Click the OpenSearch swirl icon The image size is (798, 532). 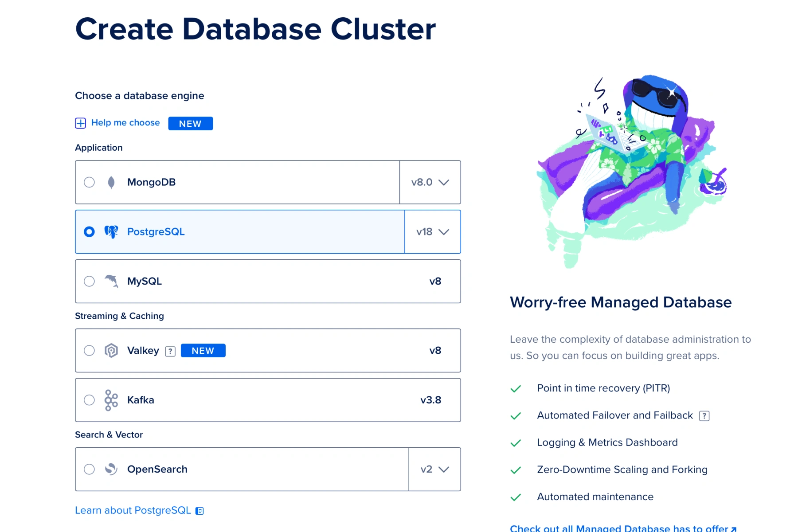pos(111,469)
